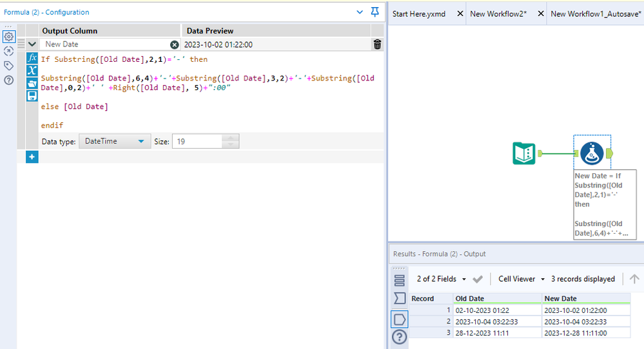Save the current expression

click(x=32, y=96)
